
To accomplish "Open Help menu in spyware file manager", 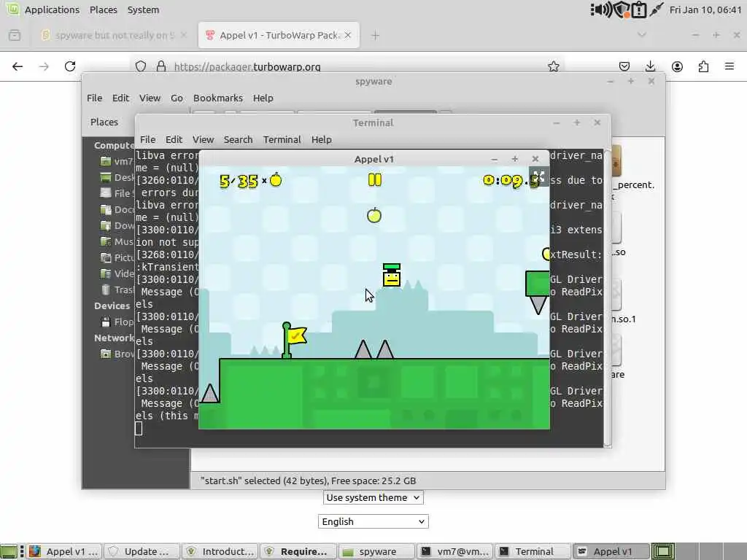I will coord(263,98).
